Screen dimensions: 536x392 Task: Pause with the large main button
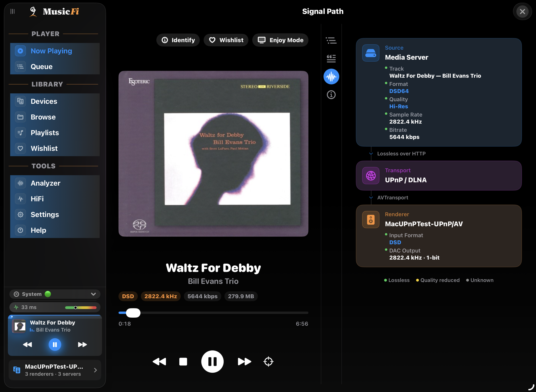212,362
